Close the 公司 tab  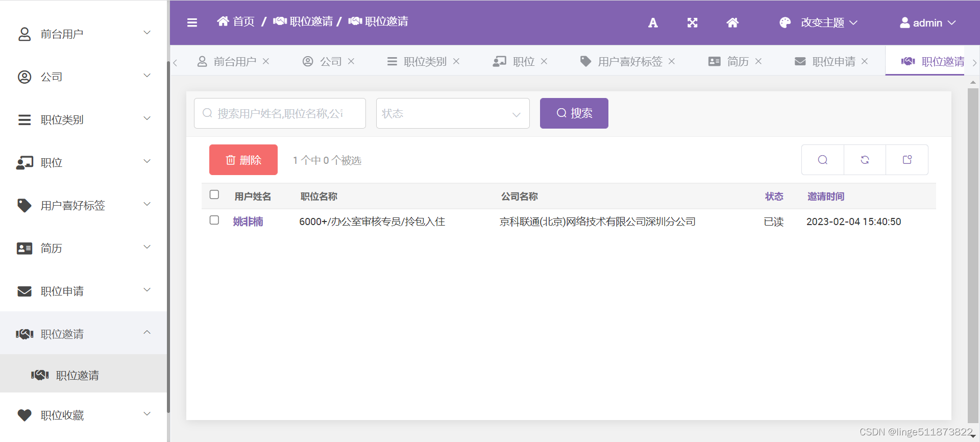tap(351, 61)
